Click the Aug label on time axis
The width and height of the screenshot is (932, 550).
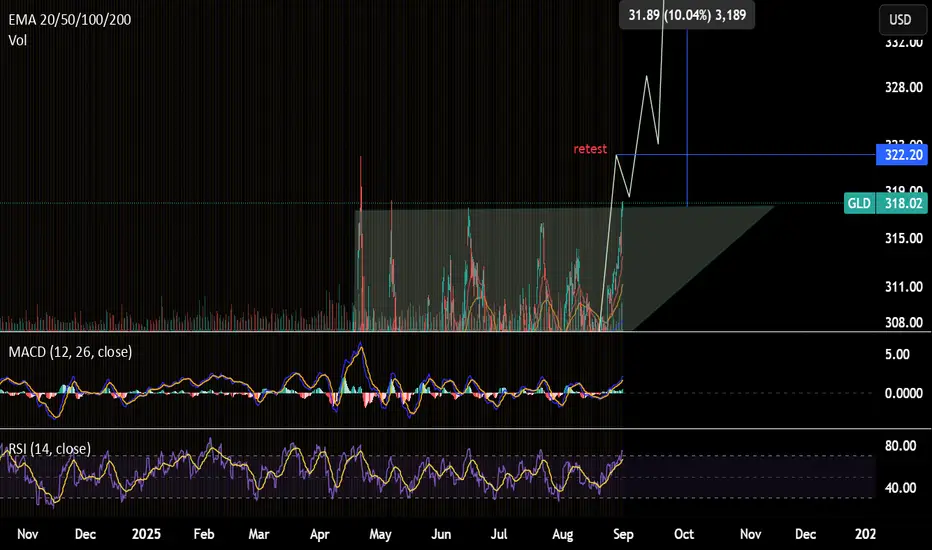(x=562, y=534)
